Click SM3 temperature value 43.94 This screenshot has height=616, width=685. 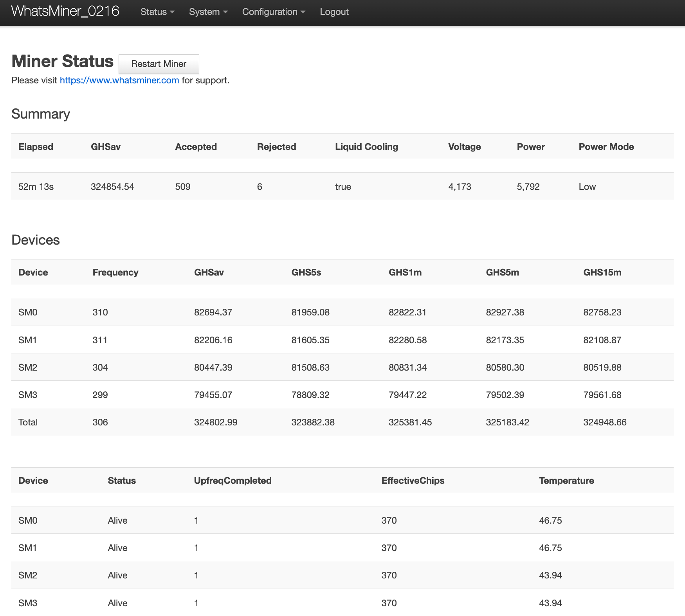(550, 603)
